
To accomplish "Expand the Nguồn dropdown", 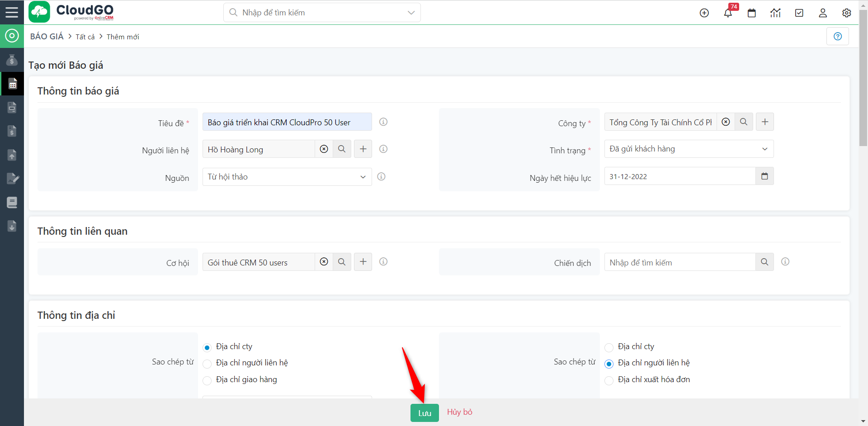I will (x=287, y=177).
